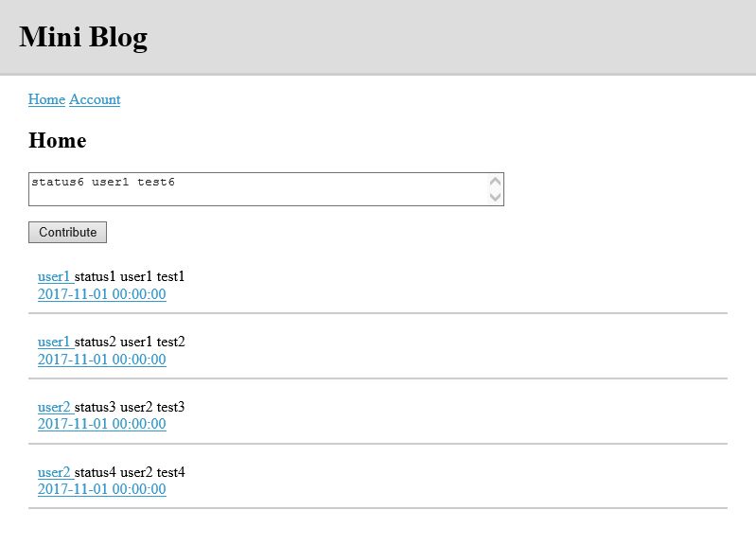
Task: Open user2 link beside status4 post
Action: coord(55,472)
